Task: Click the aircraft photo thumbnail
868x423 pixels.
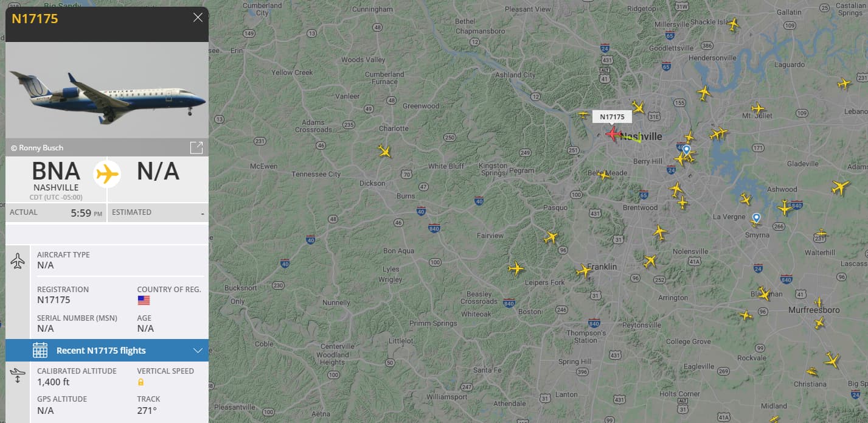Action: coord(107,90)
